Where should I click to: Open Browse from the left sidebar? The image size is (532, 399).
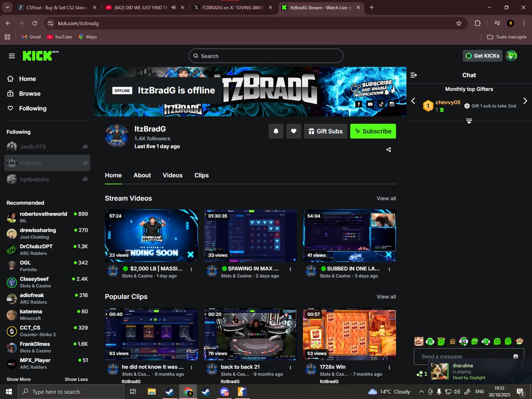point(24,94)
